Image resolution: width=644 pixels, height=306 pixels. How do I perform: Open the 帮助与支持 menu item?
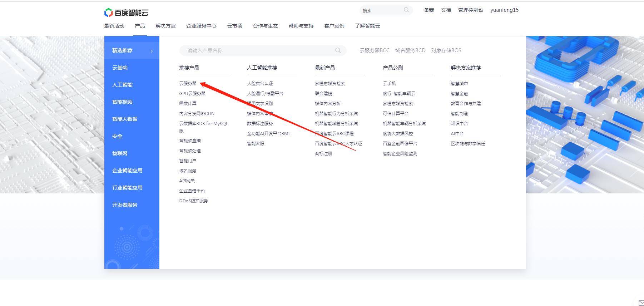pos(301,26)
